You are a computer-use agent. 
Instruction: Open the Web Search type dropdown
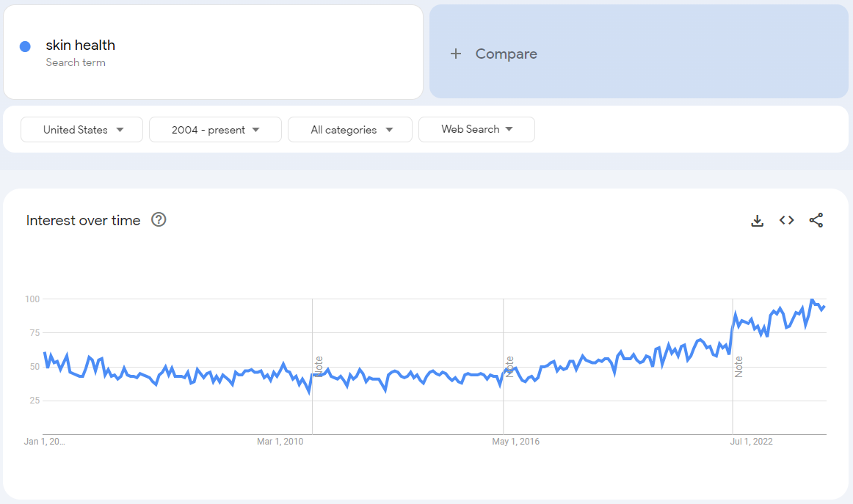[x=476, y=129]
